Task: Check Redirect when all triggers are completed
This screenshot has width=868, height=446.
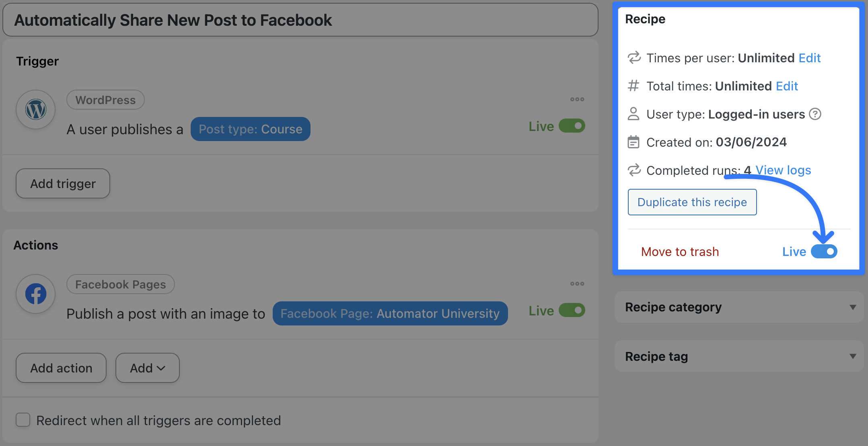Action: click(23, 420)
